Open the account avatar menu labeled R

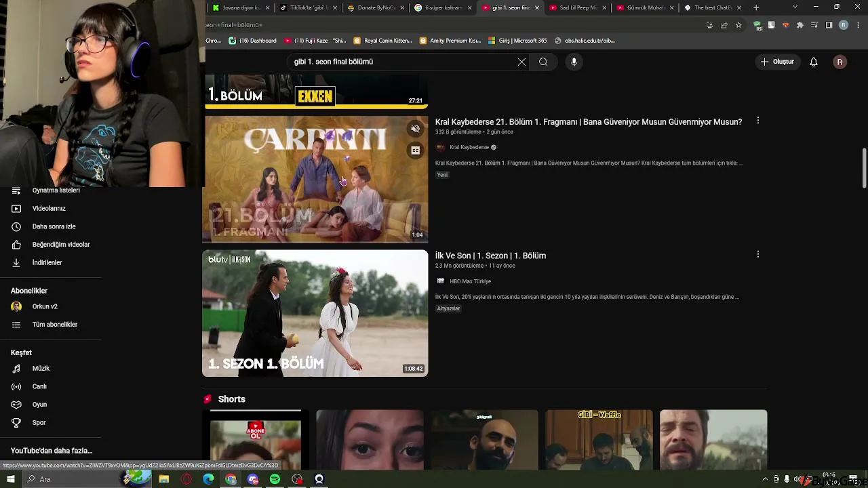coord(840,62)
